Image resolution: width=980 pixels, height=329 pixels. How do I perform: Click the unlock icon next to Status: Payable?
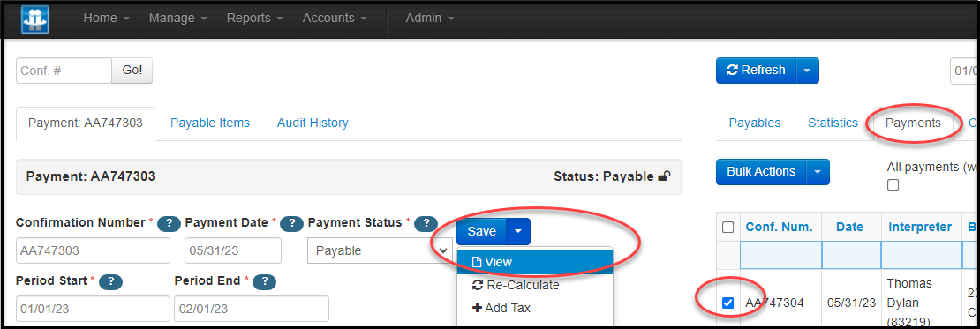[665, 176]
